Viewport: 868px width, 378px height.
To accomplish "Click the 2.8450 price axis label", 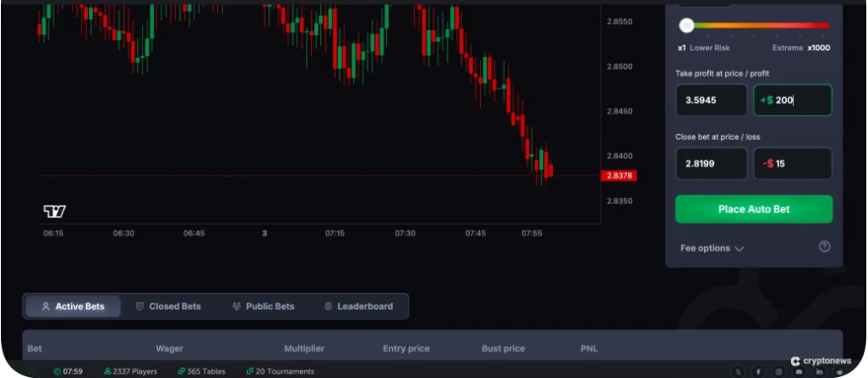I will tap(619, 111).
